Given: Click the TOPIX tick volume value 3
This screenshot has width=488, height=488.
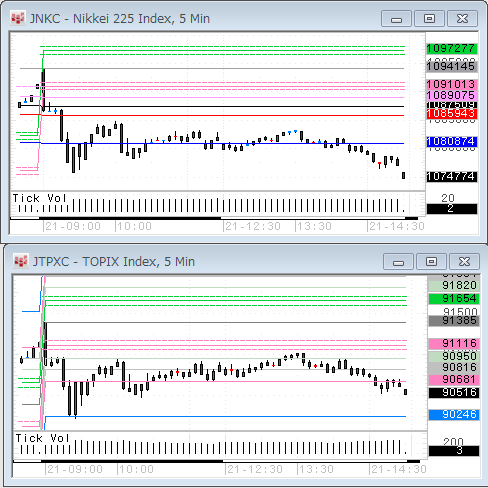Looking at the screenshot, I should [x=454, y=451].
